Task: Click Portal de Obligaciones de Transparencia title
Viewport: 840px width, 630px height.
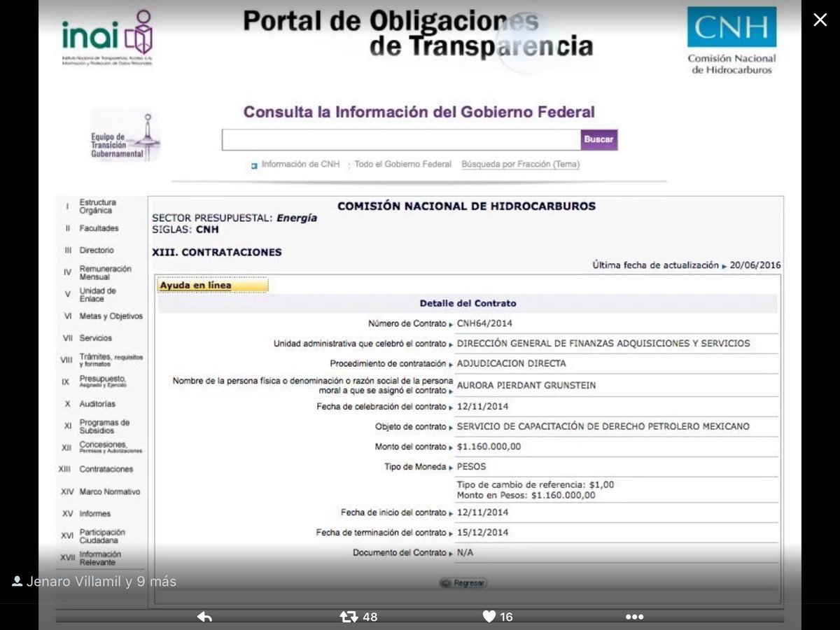Action: tap(417, 33)
